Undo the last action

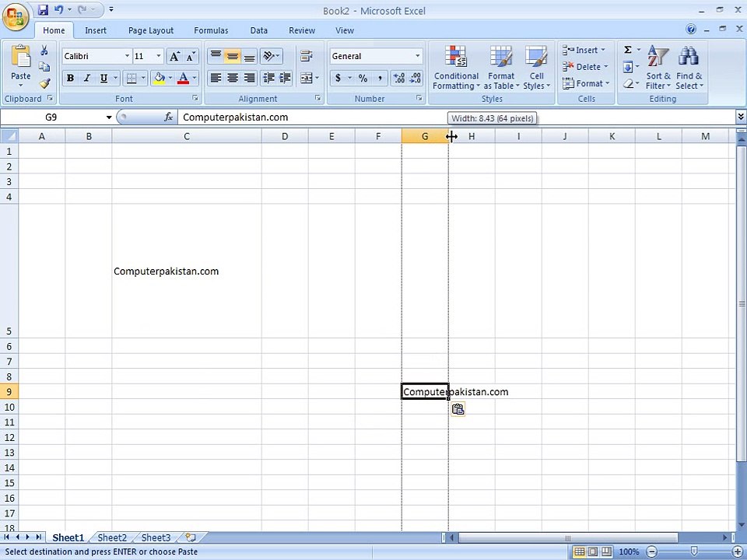(x=58, y=9)
